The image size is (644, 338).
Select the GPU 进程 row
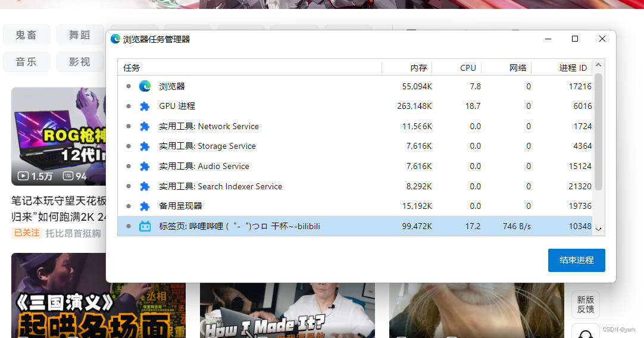coord(355,106)
